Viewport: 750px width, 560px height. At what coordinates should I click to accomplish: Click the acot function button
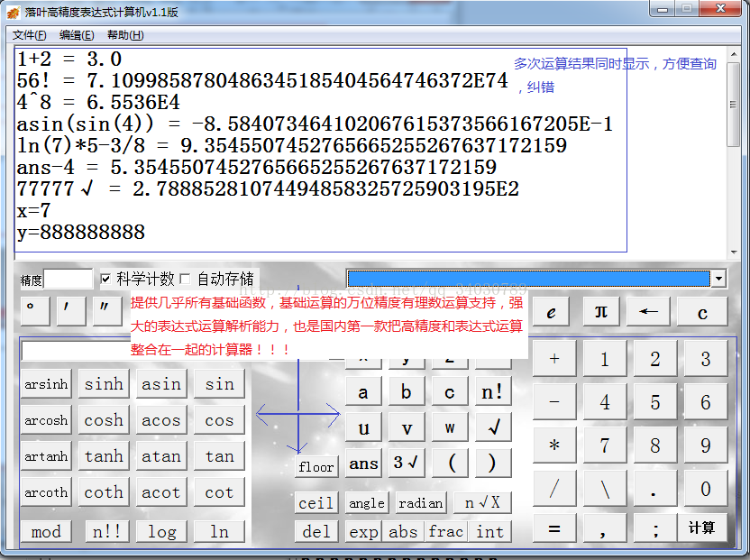point(161,492)
